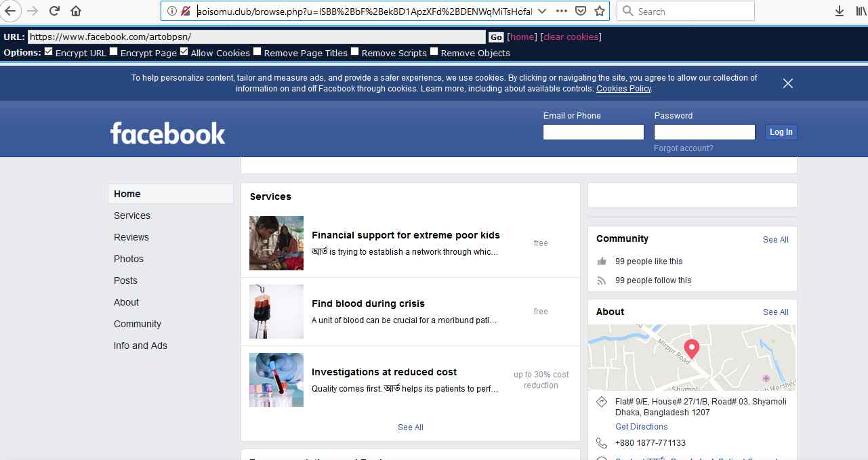Bookmark this page with the star icon
The image size is (868, 460).
coord(600,11)
